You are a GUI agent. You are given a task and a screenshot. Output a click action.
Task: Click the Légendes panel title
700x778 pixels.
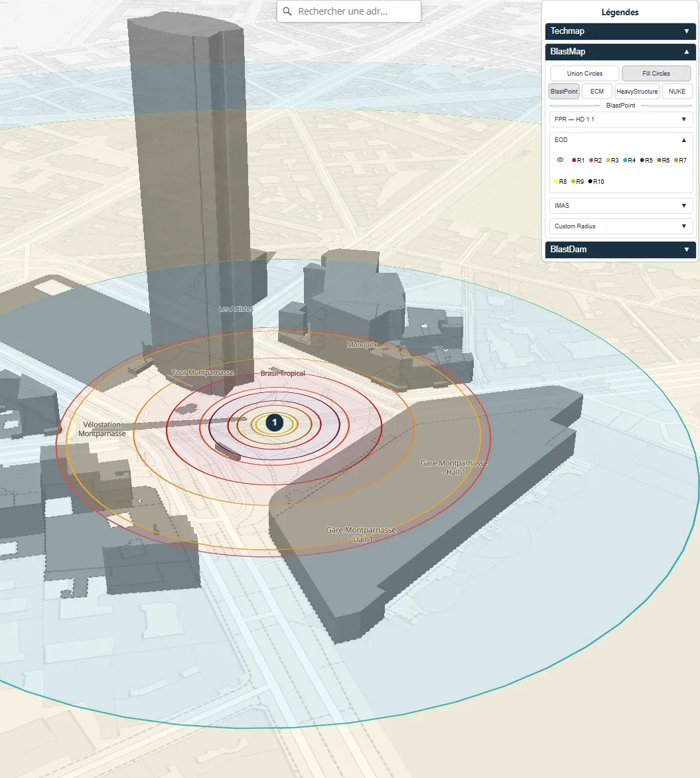620,12
